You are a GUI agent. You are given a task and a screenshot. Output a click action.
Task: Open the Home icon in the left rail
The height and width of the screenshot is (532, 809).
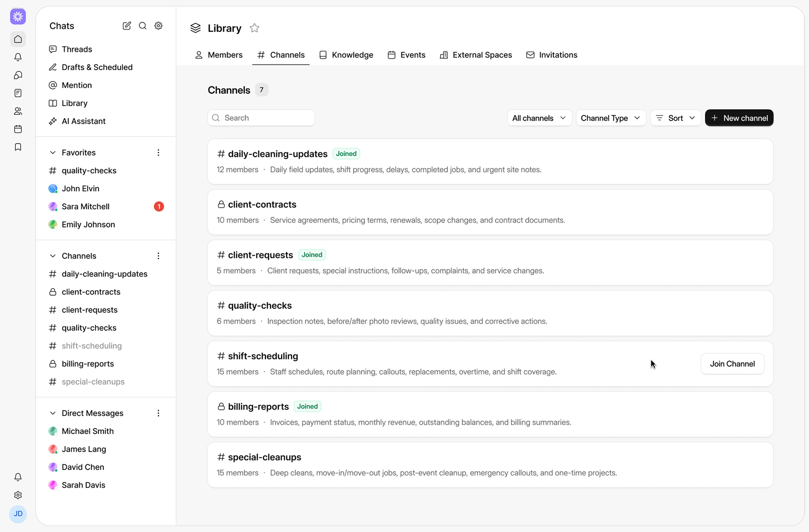pyautogui.click(x=18, y=39)
